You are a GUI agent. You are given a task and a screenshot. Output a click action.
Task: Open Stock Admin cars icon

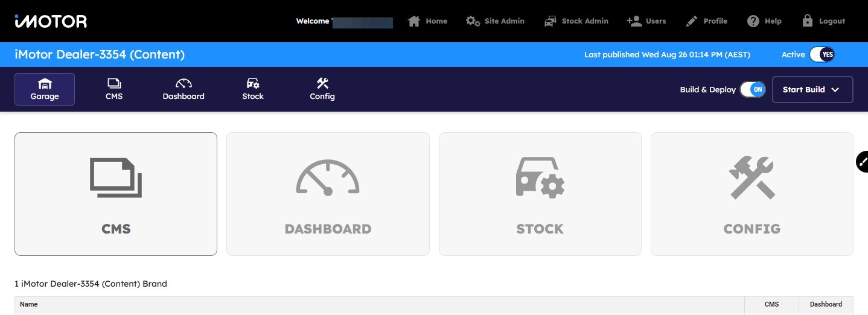click(x=550, y=21)
